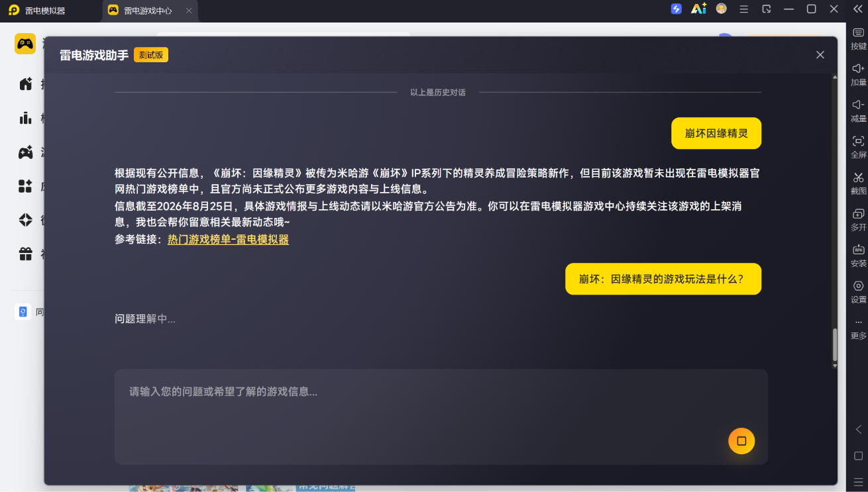Open the Android recent apps icon

click(858, 481)
